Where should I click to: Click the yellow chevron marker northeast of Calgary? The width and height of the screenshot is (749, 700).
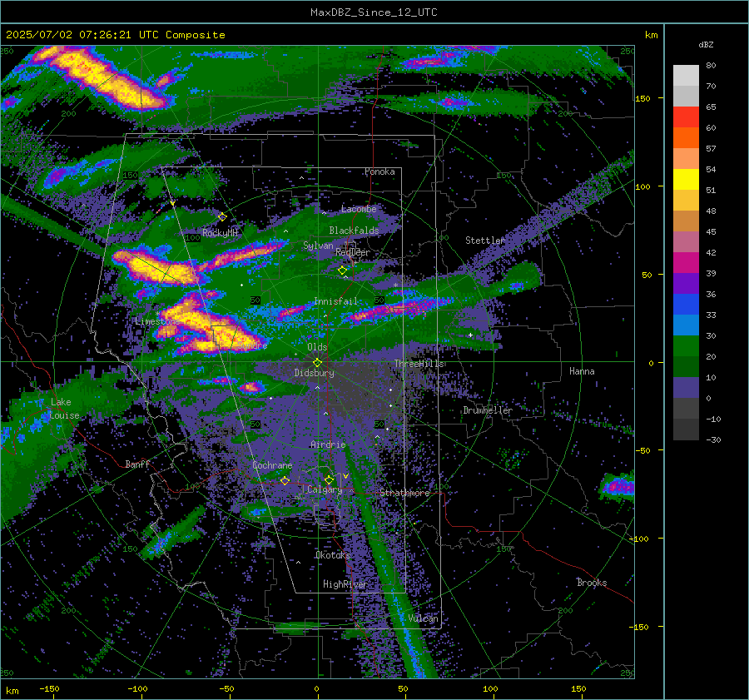pos(346,476)
